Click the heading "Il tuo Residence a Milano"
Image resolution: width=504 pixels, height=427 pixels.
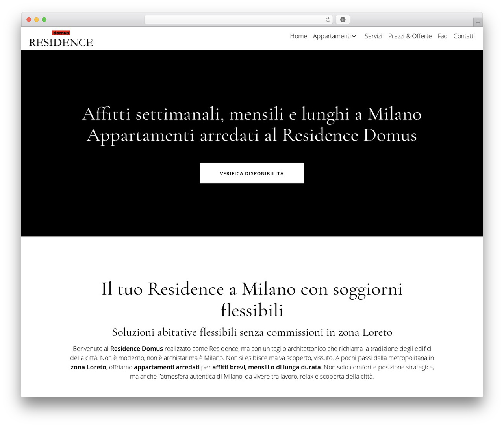tap(198, 289)
